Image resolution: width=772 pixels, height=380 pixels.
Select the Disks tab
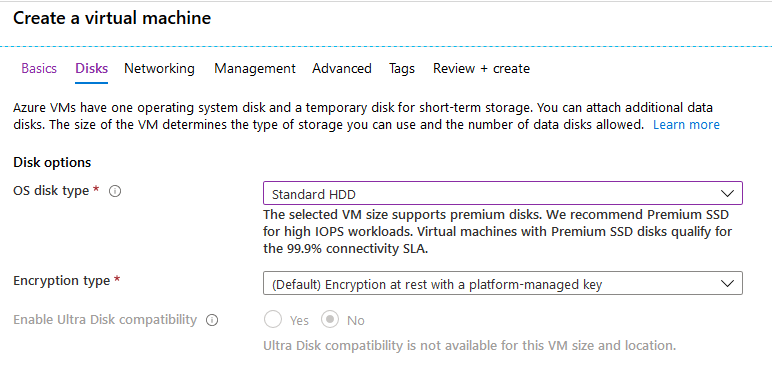[x=92, y=68]
